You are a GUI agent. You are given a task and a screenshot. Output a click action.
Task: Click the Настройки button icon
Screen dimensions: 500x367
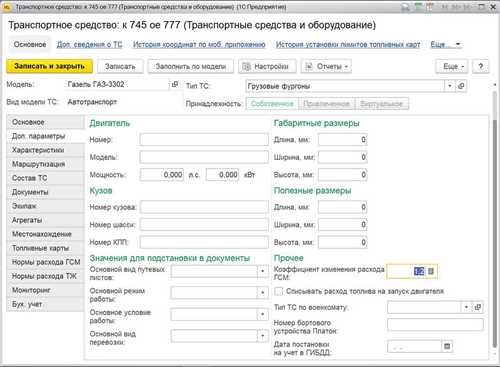click(x=246, y=66)
